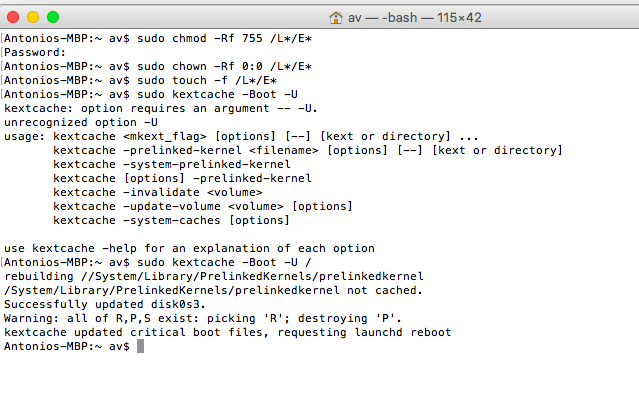This screenshot has width=639, height=397.
Task: Click the 'Warning: all of R,P,S exist' line
Action: click(203, 318)
